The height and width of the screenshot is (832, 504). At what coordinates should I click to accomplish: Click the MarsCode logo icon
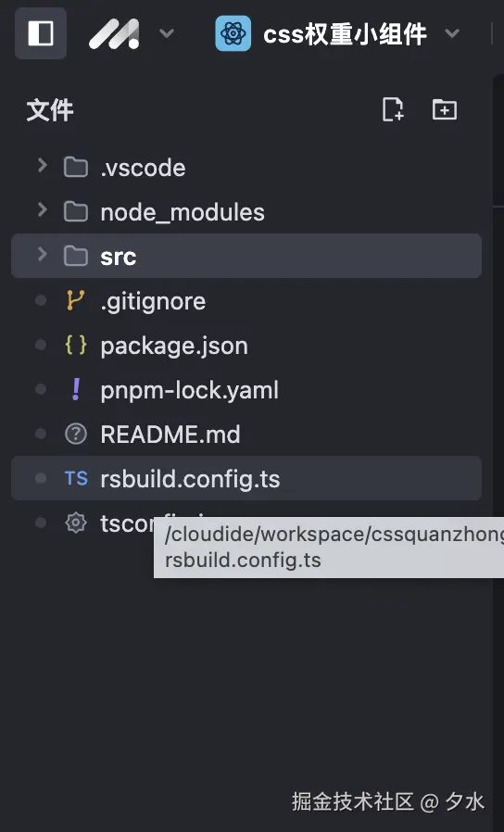(114, 34)
